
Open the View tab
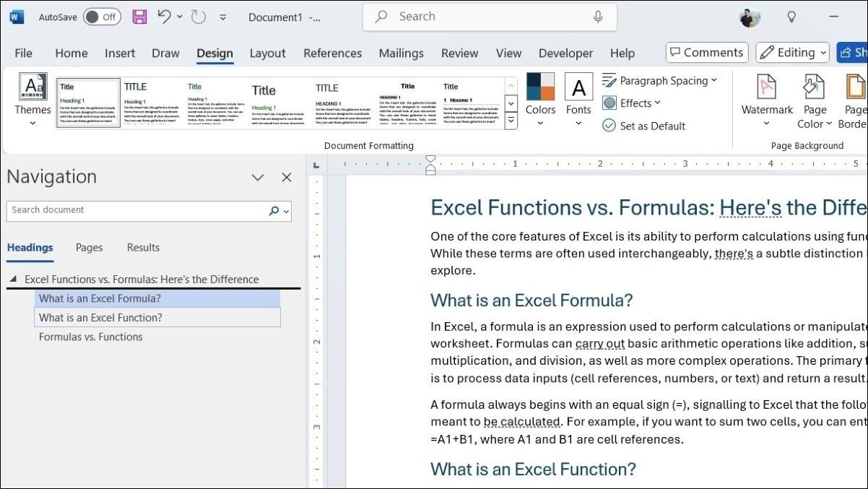pos(508,53)
